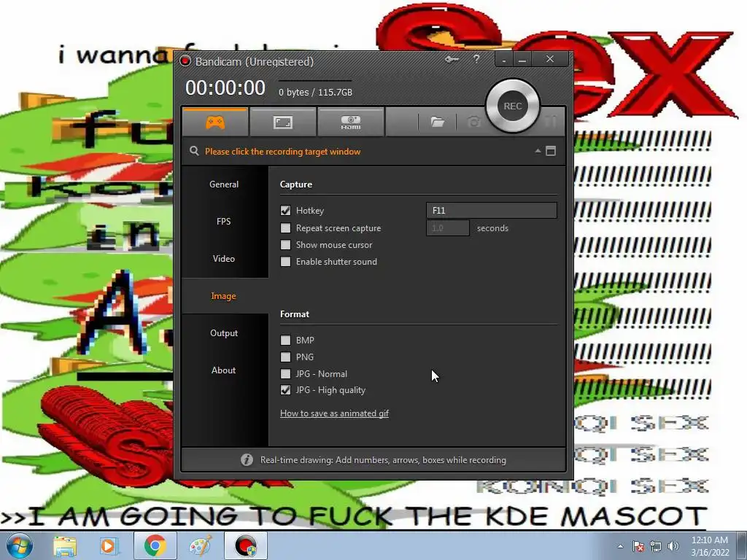This screenshot has height=560, width=747.
Task: Uncheck the Hotkey checkbox
Action: (285, 210)
